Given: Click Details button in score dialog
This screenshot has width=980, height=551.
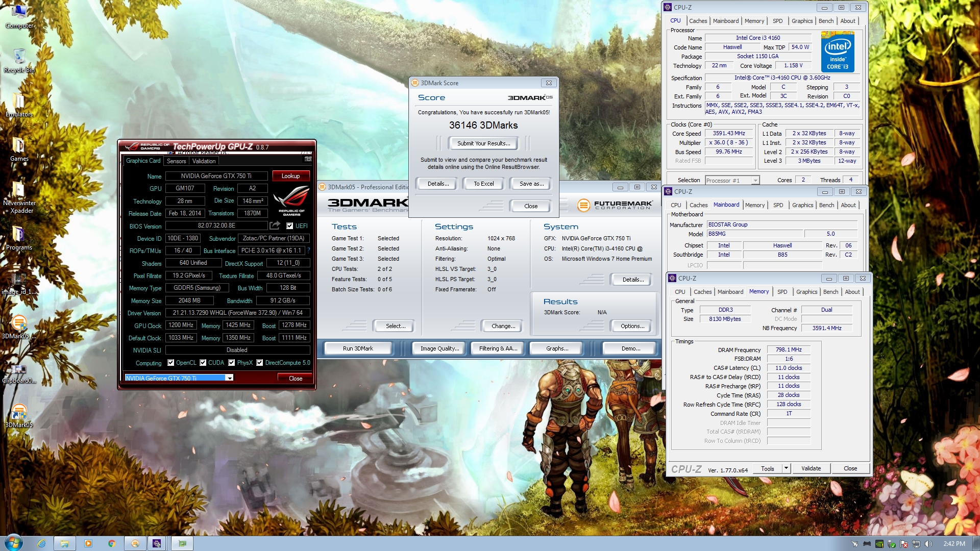Looking at the screenshot, I should pyautogui.click(x=438, y=184).
